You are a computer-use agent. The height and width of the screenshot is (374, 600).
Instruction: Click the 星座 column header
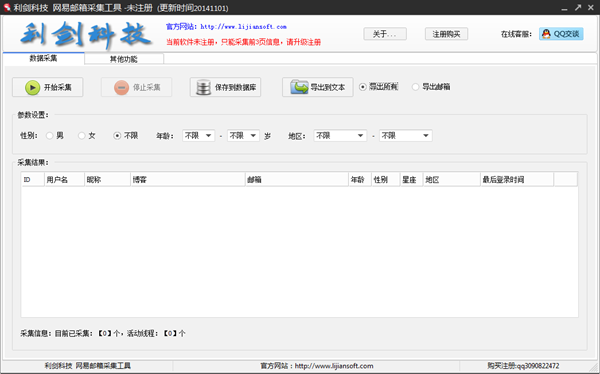coord(412,180)
